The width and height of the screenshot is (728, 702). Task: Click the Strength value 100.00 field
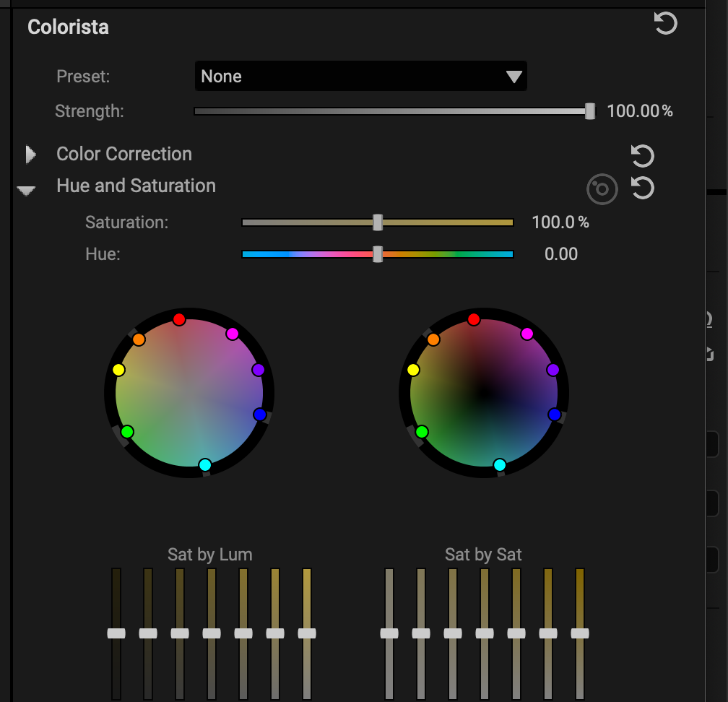point(633,111)
